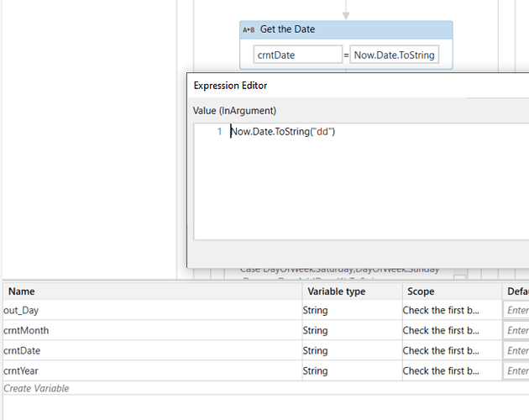Click Default value field for out_Day
Viewport: 529px width, 420px height.
(517, 310)
